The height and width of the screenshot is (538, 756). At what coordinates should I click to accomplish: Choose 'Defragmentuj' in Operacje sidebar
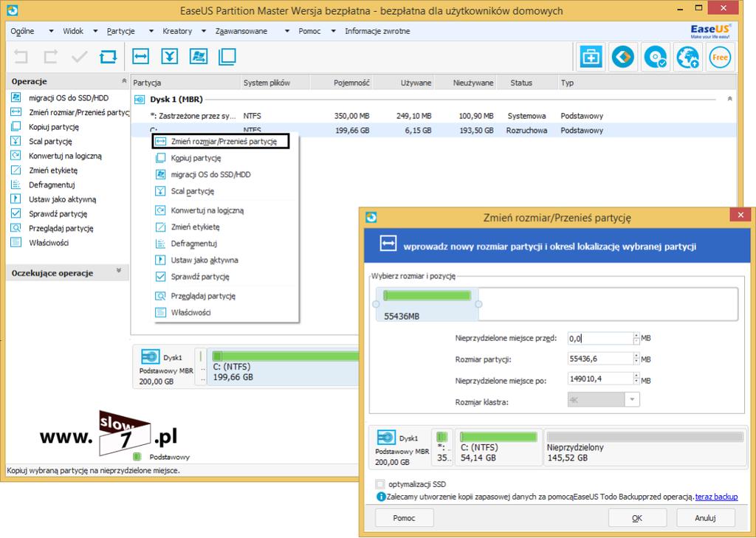pos(52,184)
